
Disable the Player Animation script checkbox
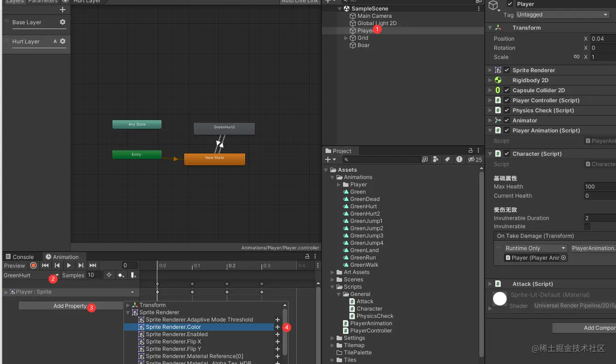pyautogui.click(x=507, y=131)
